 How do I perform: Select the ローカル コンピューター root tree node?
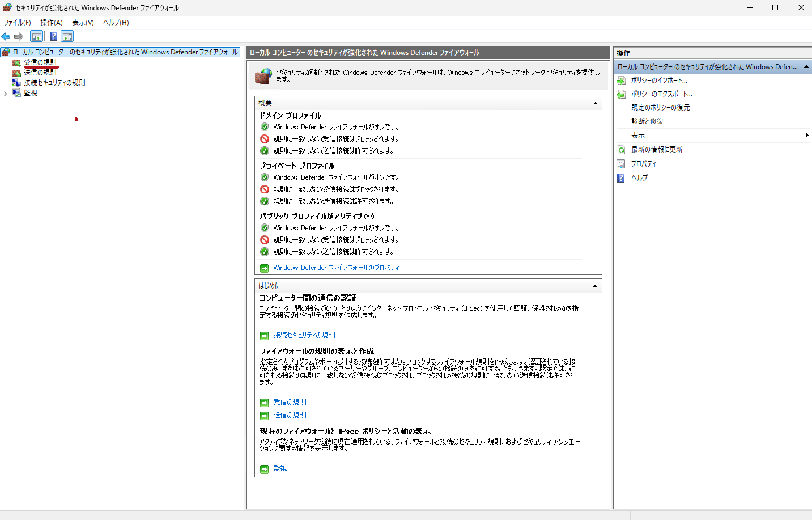(125, 52)
